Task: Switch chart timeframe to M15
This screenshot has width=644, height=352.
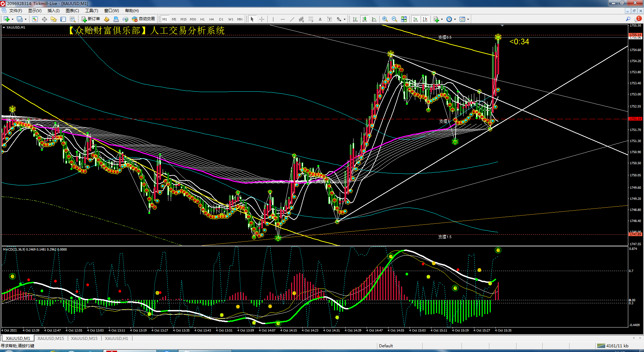Action: point(183,19)
